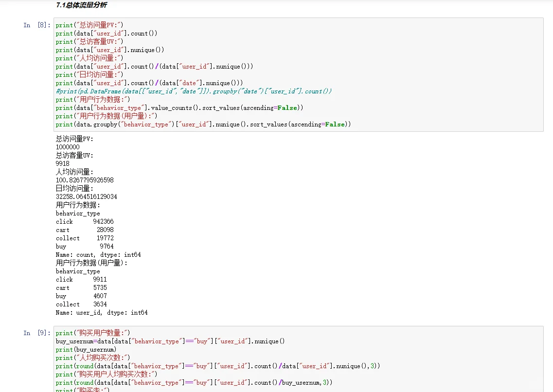Click the output value 100.8267795926598
553x392 pixels.
point(85,180)
